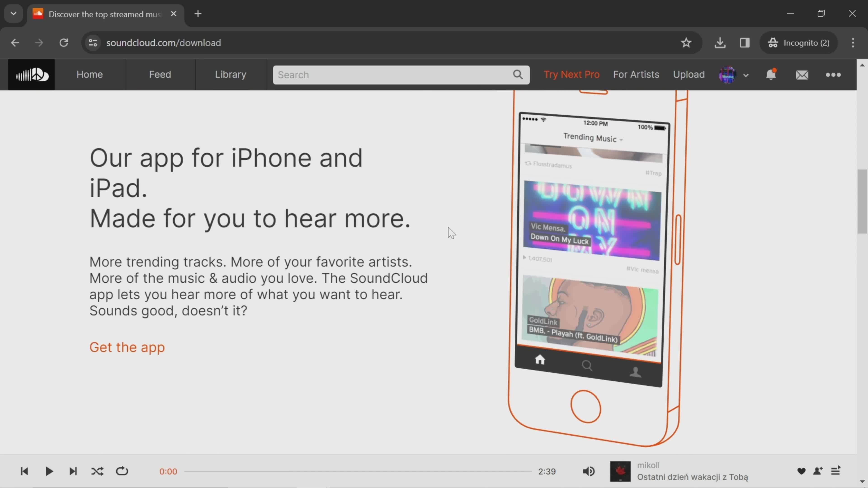Click the volume speaker icon

(589, 471)
